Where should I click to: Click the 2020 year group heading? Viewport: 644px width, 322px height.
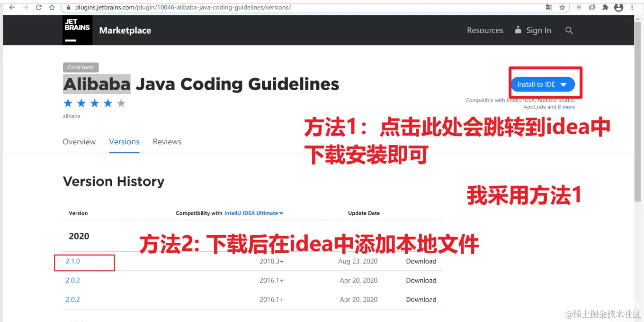point(79,236)
